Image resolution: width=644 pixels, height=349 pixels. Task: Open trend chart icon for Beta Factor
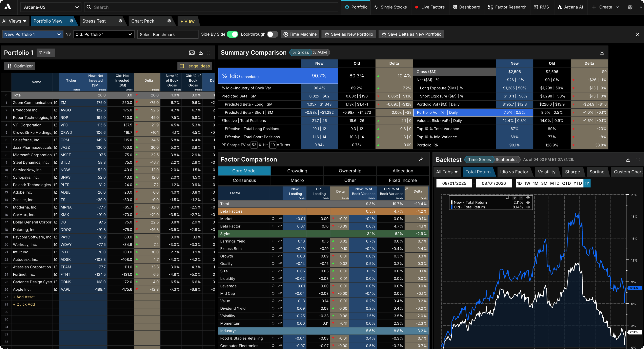[280, 226]
